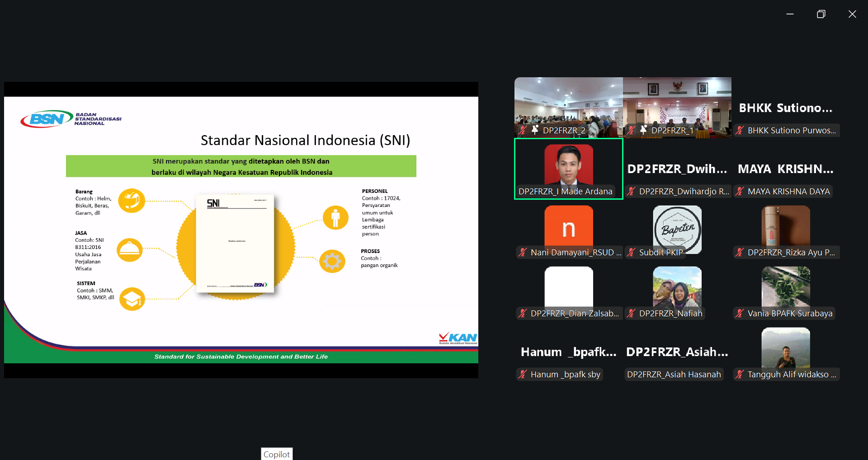
Task: Click muted mic icon on BHKK Sutiono label
Action: click(x=740, y=130)
